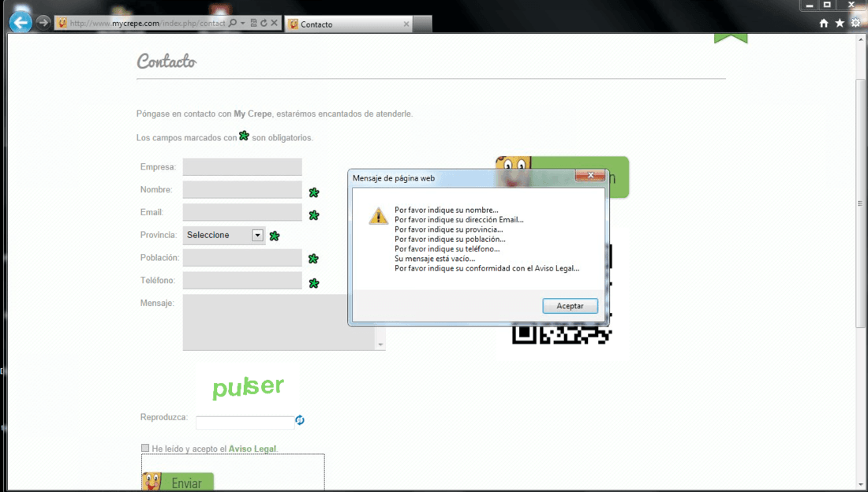
Task: Click the browser forward arrow
Action: click(43, 23)
